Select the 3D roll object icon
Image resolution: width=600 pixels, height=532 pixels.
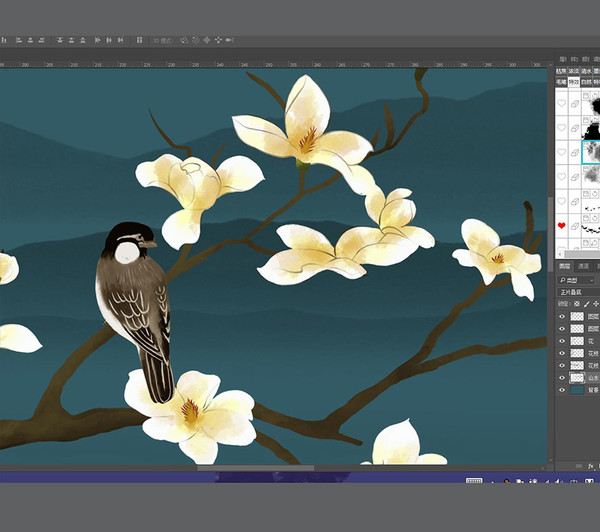coord(196,40)
